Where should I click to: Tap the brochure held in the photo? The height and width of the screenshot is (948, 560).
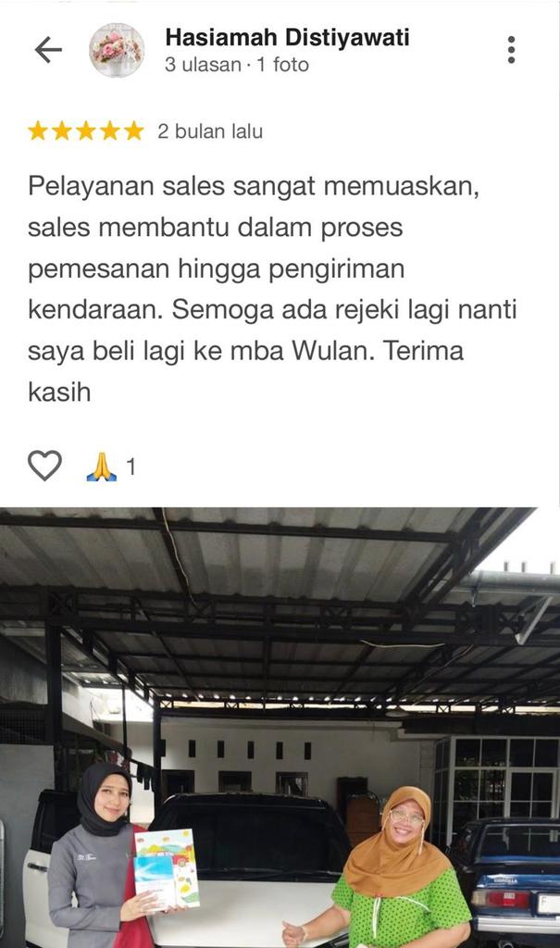point(167,868)
